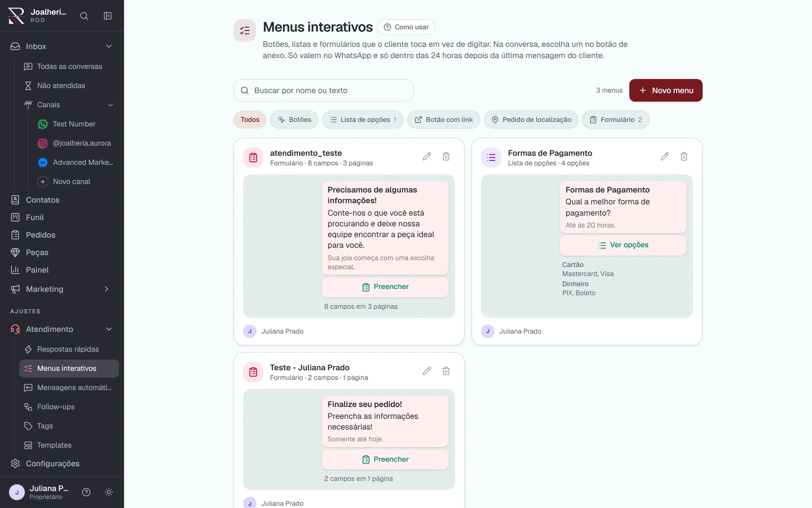Viewport: 812px width, 508px height.
Task: Collapse the Inbox section chevron
Action: coord(109,46)
